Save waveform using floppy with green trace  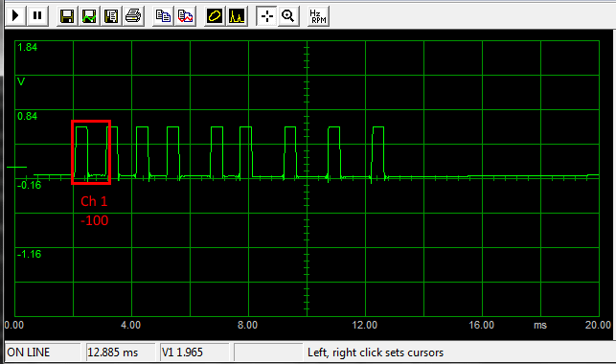[x=89, y=16]
